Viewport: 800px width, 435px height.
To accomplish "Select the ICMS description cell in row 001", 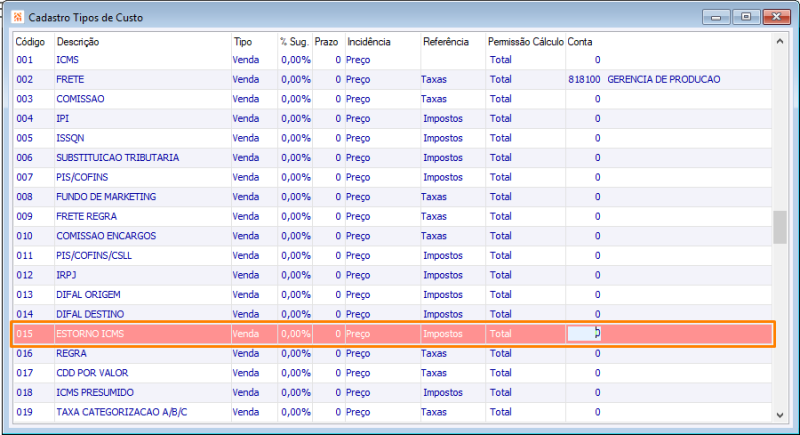I will [x=67, y=60].
